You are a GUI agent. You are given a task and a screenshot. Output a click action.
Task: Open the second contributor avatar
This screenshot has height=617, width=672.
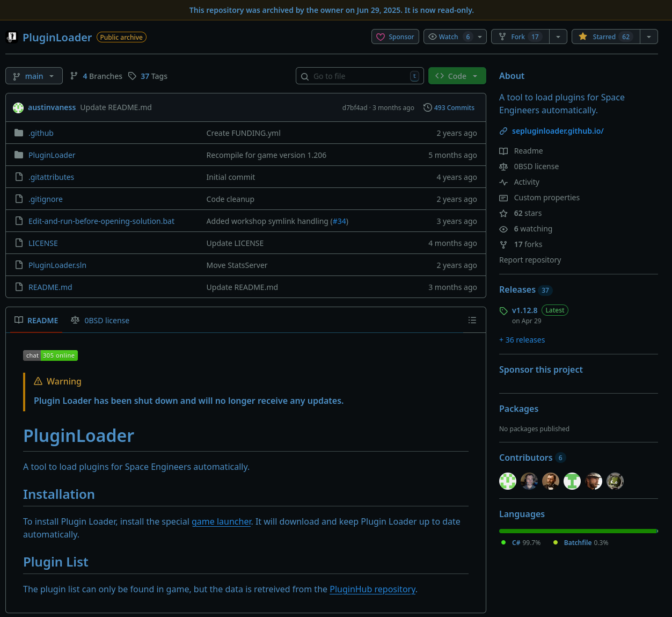[529, 481]
